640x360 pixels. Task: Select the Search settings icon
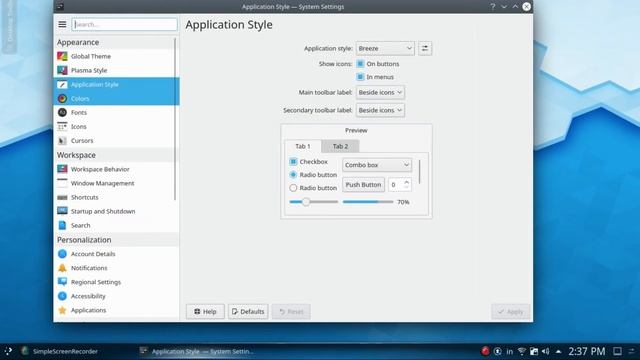(62, 225)
